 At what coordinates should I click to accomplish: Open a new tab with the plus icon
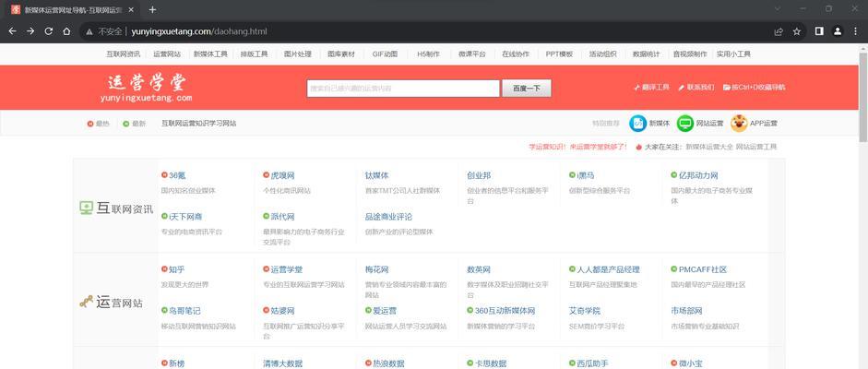(x=153, y=9)
